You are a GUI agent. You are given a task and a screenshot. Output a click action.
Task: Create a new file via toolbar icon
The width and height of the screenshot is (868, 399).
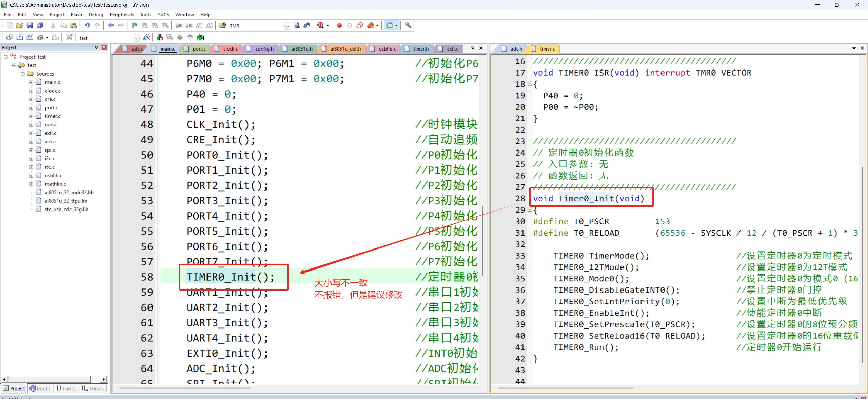(9, 25)
